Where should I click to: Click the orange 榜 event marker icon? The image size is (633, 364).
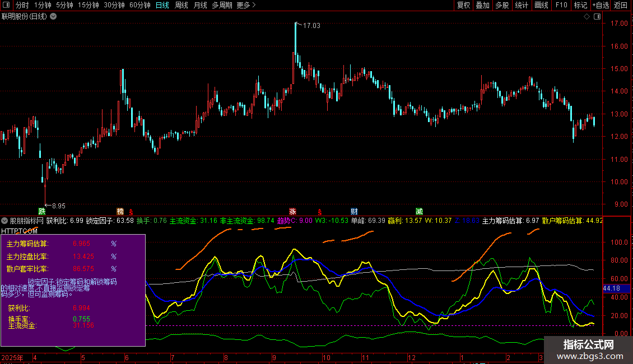pos(120,211)
